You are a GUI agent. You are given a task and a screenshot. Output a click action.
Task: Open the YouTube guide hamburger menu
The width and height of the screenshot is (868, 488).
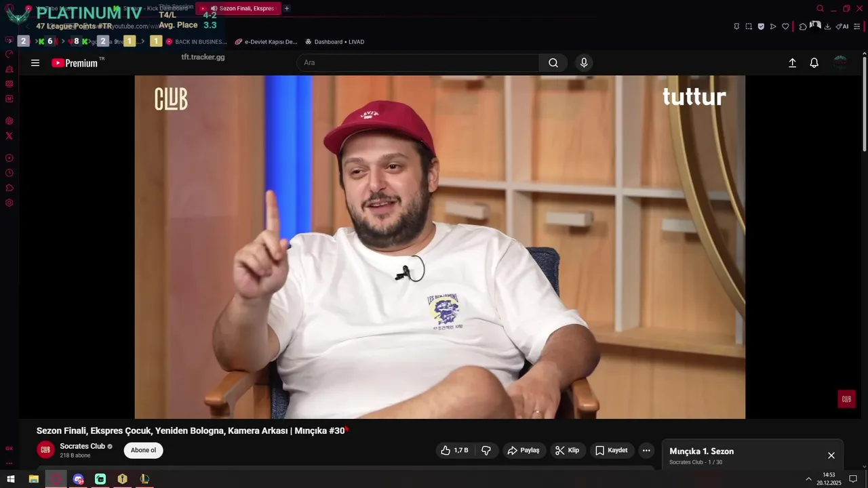click(35, 63)
